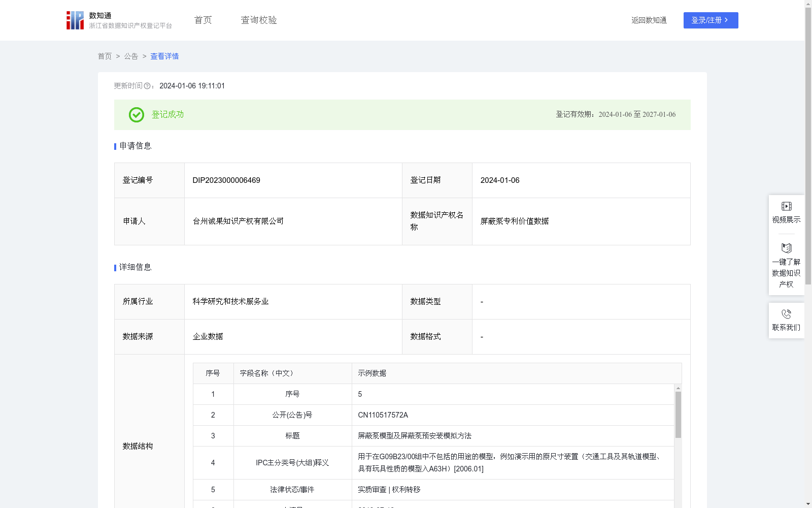Click the 申请信息 section heading
812x508 pixels.
tap(135, 146)
